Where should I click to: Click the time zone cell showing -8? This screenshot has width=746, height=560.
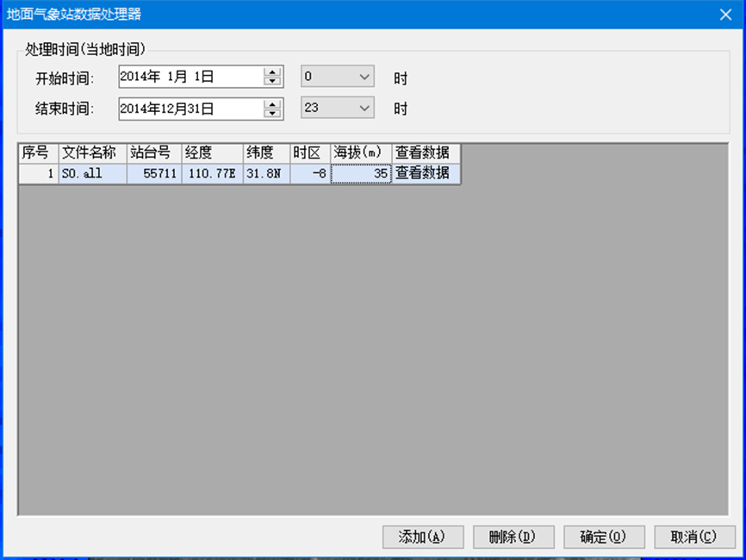point(310,173)
